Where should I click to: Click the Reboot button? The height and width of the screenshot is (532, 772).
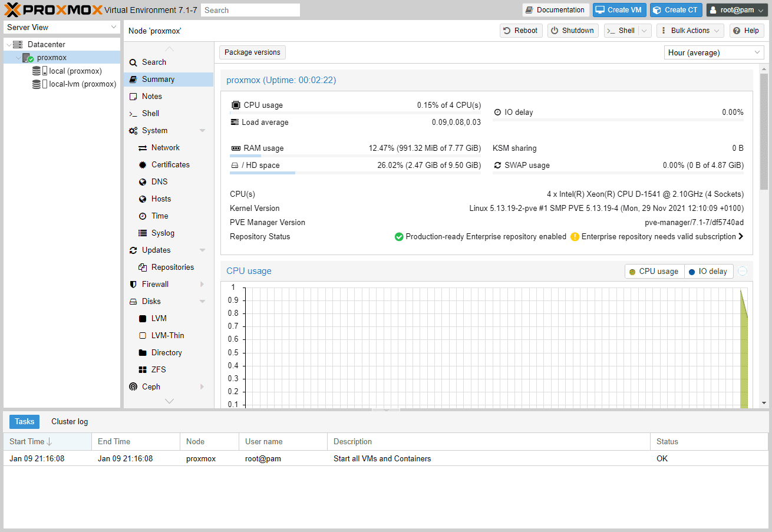[521, 31]
